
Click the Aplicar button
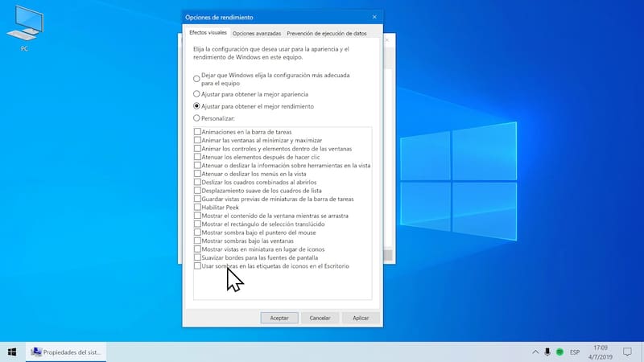361,318
